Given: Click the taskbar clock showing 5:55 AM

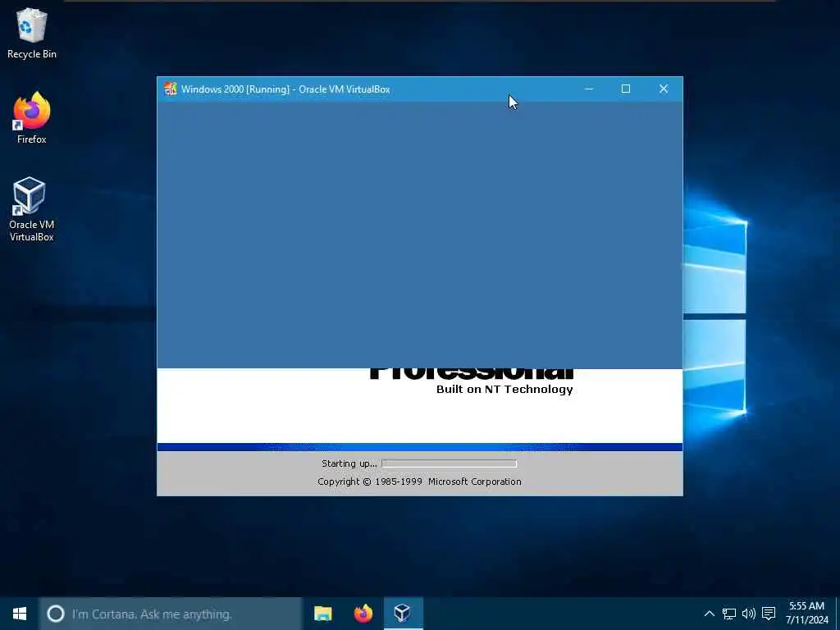Looking at the screenshot, I should point(807,614).
